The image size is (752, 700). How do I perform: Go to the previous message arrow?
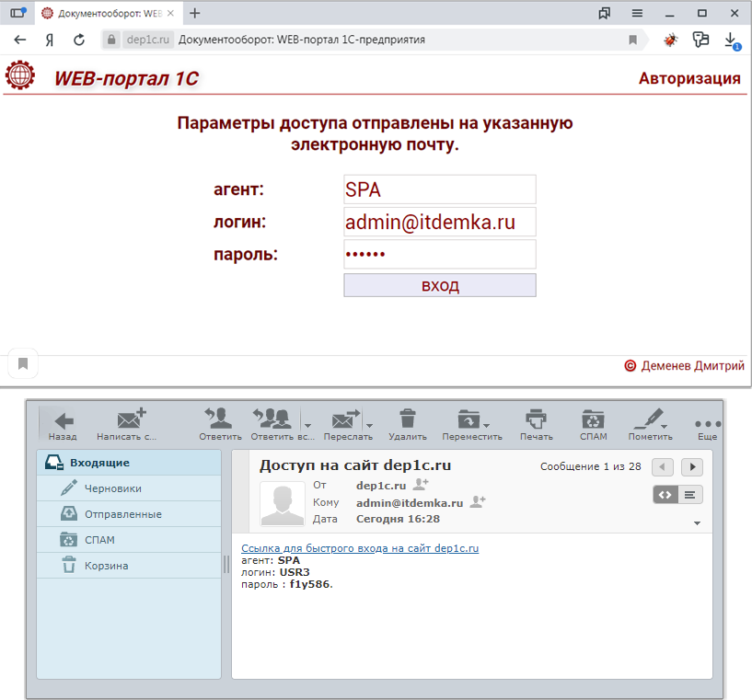pos(663,466)
